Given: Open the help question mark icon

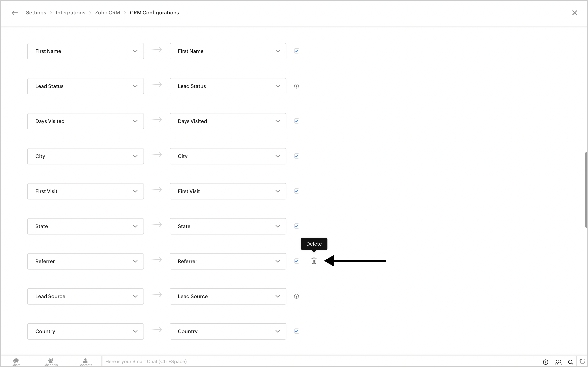Looking at the screenshot, I should (545, 362).
